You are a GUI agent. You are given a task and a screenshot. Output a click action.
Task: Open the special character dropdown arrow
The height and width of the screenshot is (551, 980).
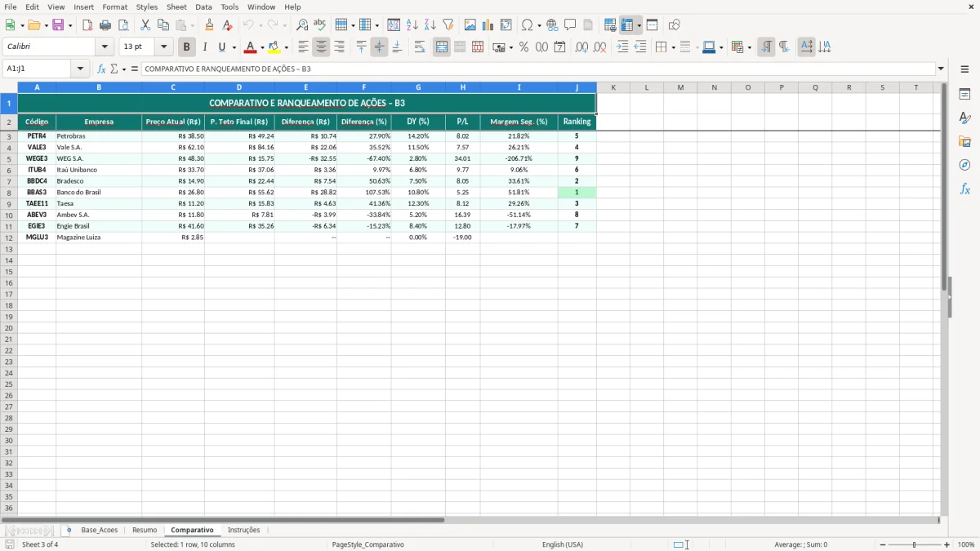pos(541,25)
